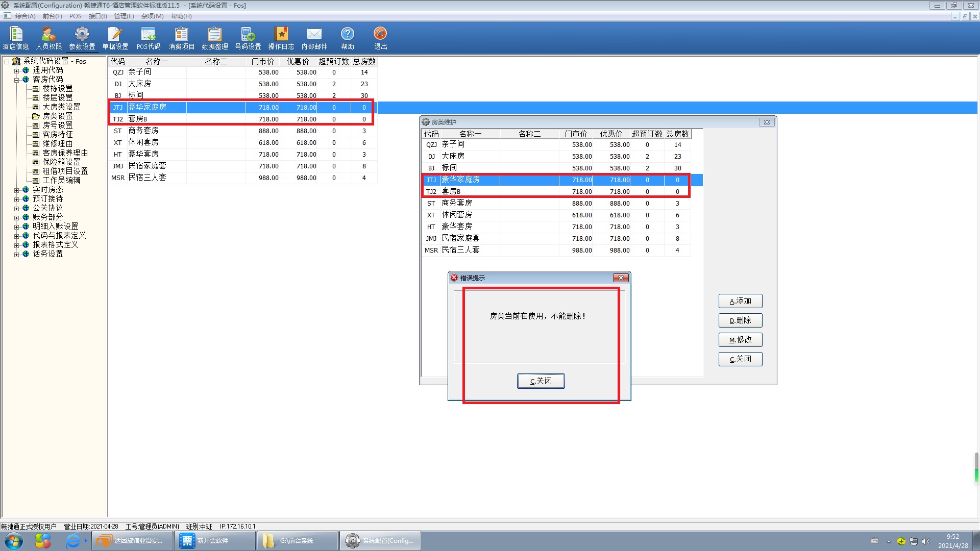The width and height of the screenshot is (980, 551).
Task: Expand 代码与报表定义 tree node
Action: coord(16,236)
